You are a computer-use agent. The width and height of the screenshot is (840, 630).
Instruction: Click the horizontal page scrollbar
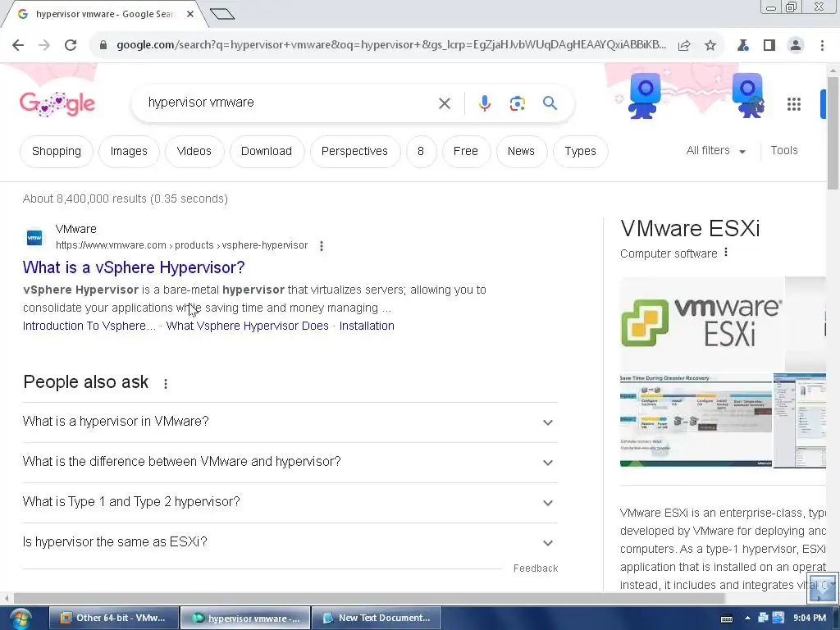pyautogui.click(x=369, y=598)
